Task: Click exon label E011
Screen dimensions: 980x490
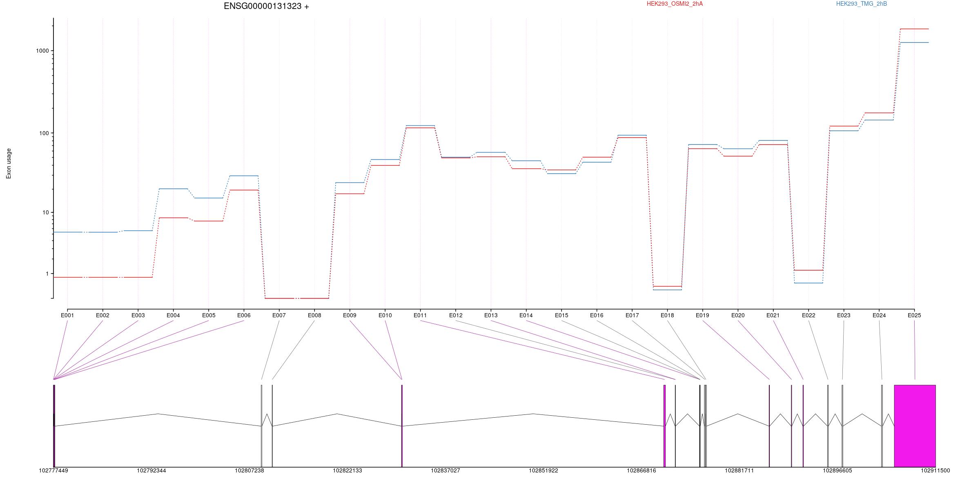Action: tap(420, 315)
